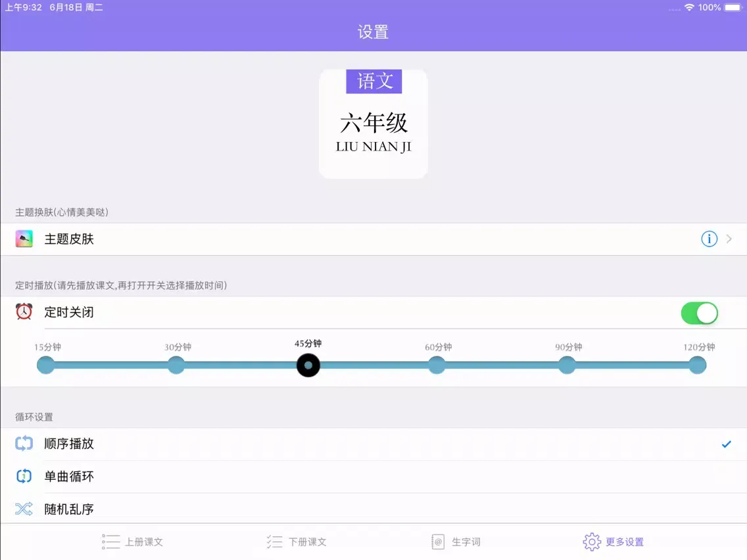Tap the 上午9:32 clock in status bar
Viewport: 747px width, 560px height.
click(24, 7)
